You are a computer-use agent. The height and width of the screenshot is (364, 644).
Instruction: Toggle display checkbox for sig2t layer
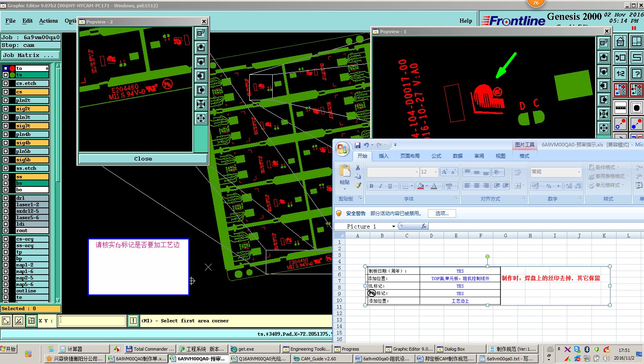click(x=6, y=109)
